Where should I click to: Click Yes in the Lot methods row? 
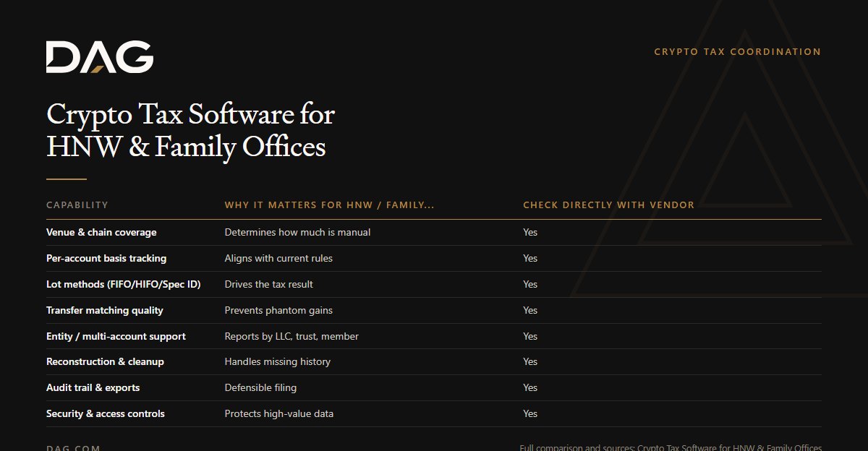530,285
